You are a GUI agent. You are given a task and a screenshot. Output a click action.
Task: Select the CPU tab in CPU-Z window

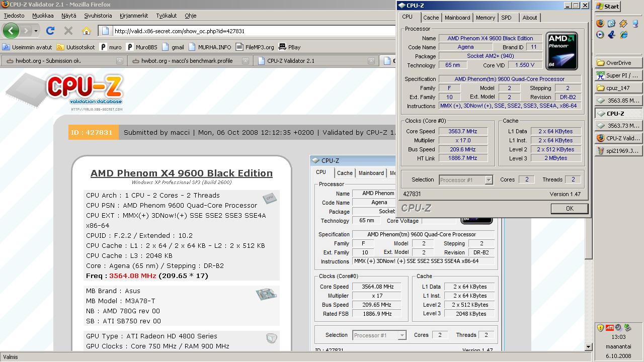click(408, 17)
